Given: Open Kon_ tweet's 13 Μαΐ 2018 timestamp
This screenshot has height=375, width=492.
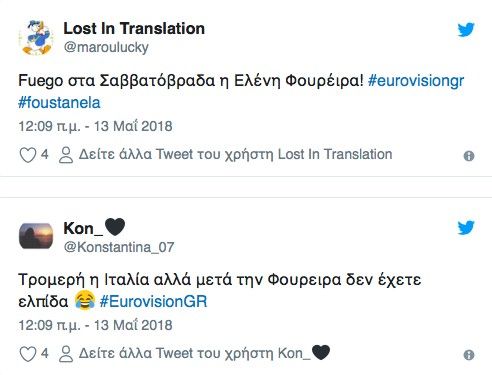Looking at the screenshot, I should tap(133, 325).
